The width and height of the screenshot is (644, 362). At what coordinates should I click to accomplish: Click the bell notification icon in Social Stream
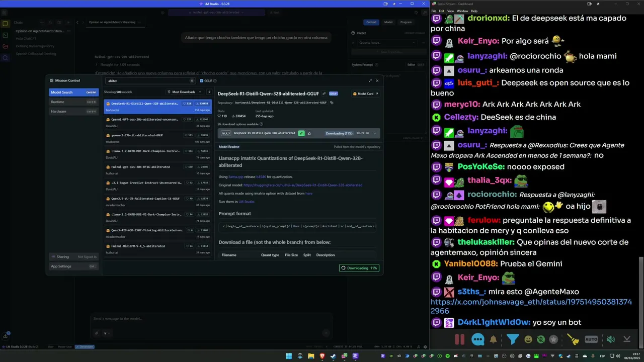point(493,339)
